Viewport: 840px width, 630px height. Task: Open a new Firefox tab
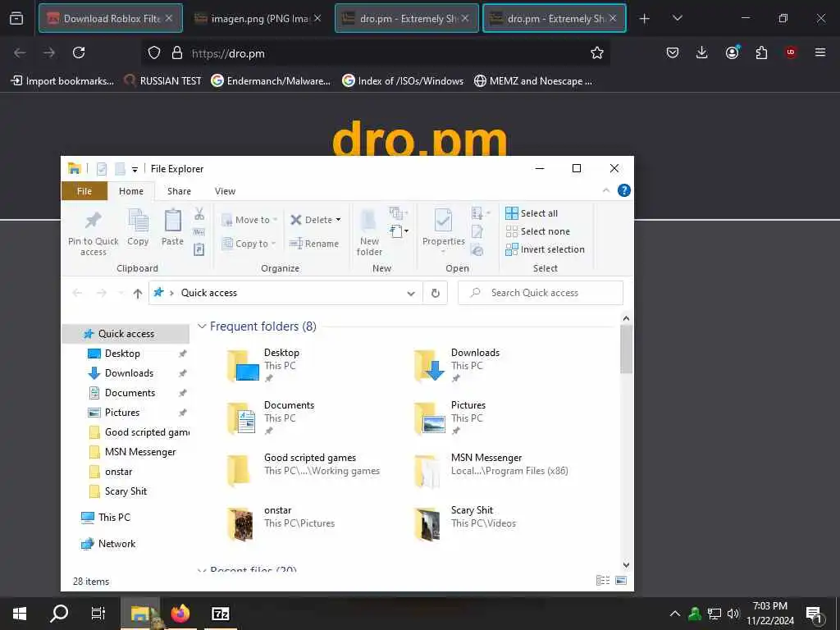(645, 19)
